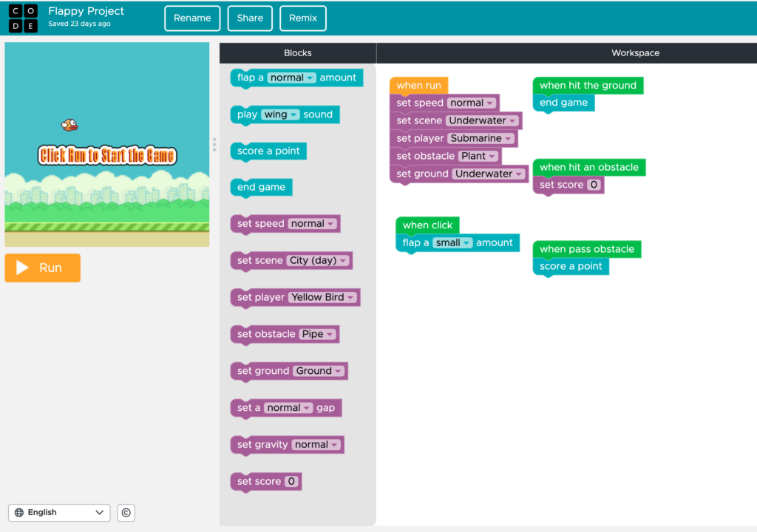Select the Blocks panel header
Screen dimensions: 757x532
pos(298,53)
